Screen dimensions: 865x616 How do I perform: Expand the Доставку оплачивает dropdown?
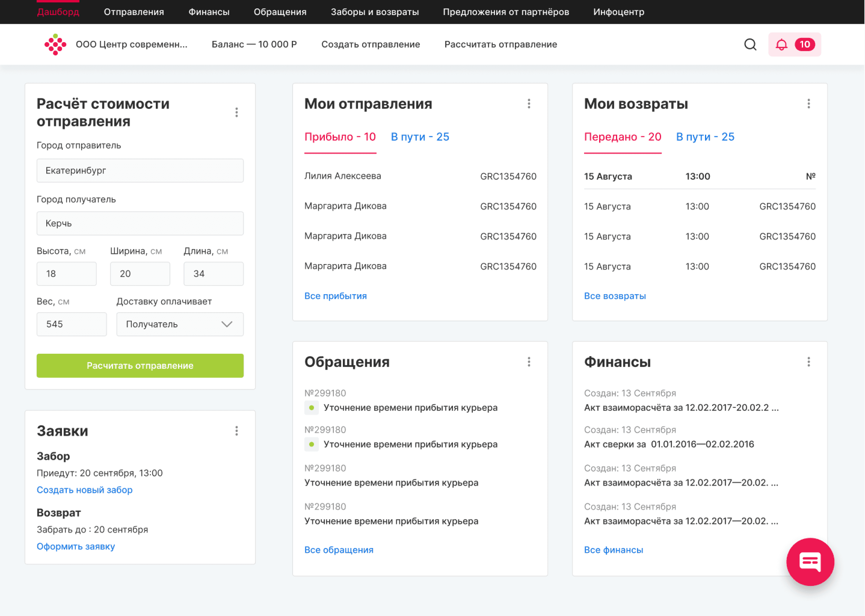tap(180, 324)
